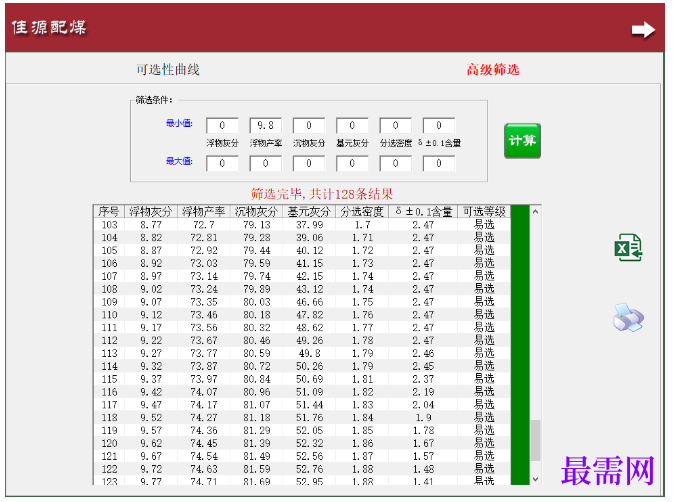673x502 pixels.
Task: Click the 基元灰分 table column header
Action: click(309, 212)
